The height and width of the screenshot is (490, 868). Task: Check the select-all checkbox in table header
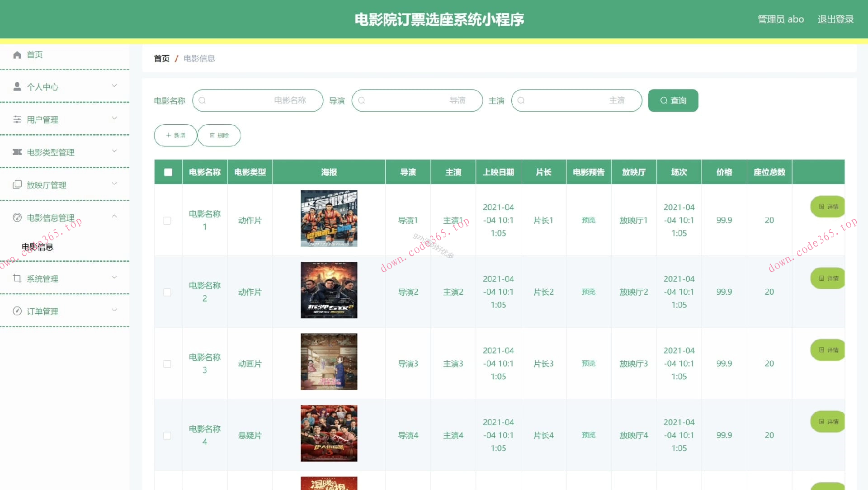click(x=168, y=172)
